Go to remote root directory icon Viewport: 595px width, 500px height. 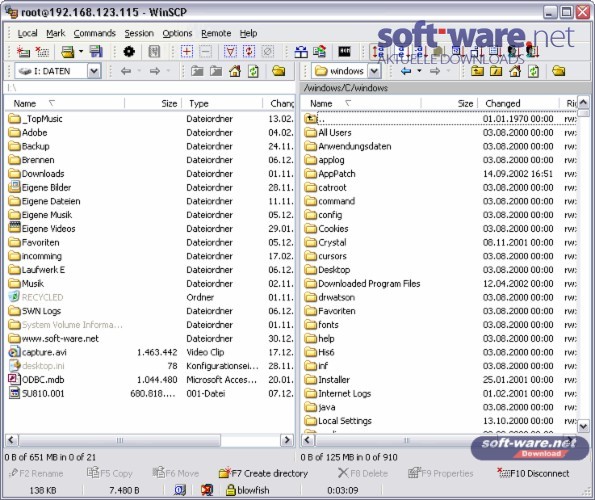point(496,71)
